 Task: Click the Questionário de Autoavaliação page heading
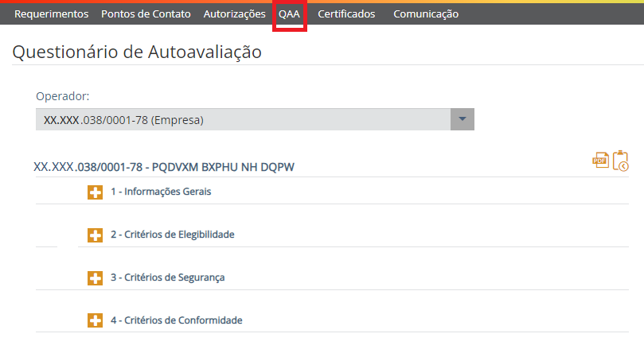137,52
